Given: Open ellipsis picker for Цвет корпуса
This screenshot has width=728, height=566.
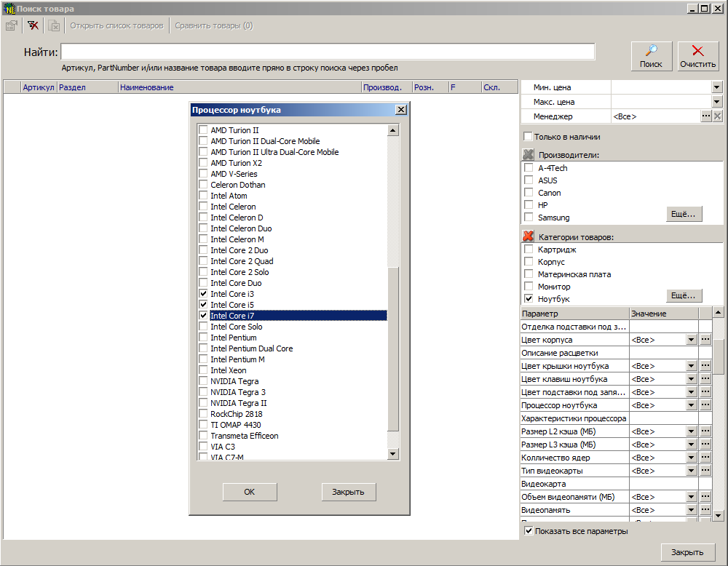Looking at the screenshot, I should click(705, 340).
